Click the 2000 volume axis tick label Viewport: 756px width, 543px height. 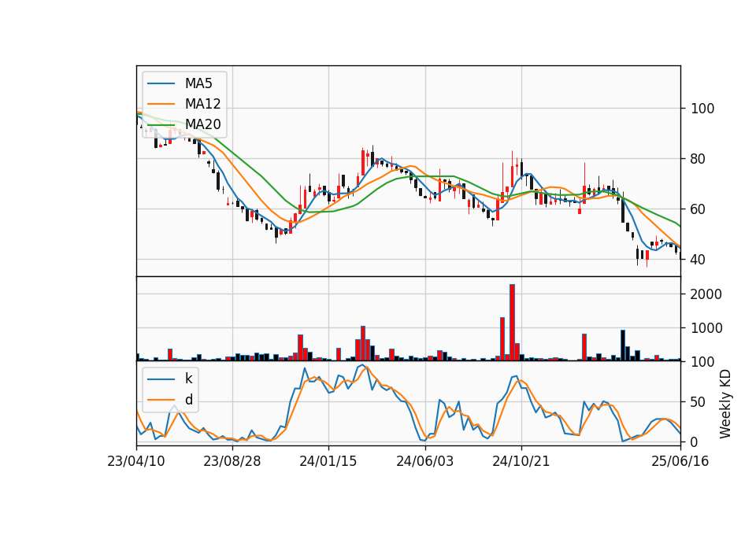coord(706,294)
